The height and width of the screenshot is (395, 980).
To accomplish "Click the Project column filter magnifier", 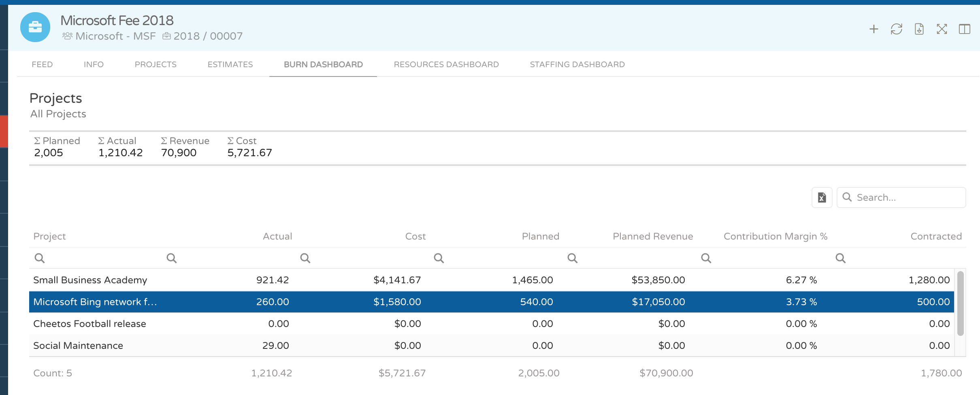I will pos(40,258).
